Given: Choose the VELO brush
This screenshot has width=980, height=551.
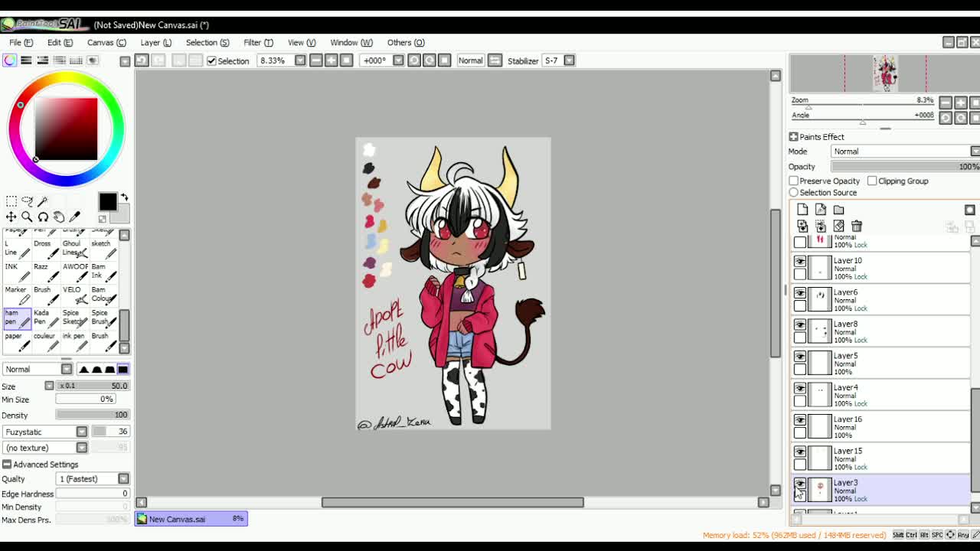Looking at the screenshot, I should point(76,295).
